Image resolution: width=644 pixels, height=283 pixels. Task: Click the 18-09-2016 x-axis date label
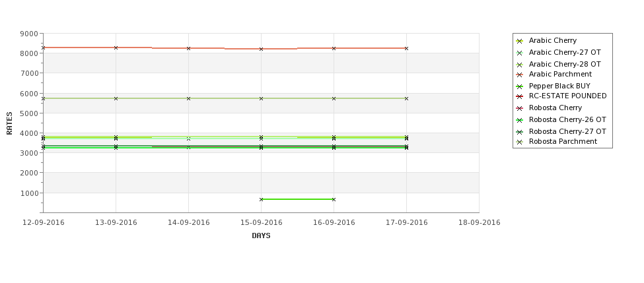[479, 222]
